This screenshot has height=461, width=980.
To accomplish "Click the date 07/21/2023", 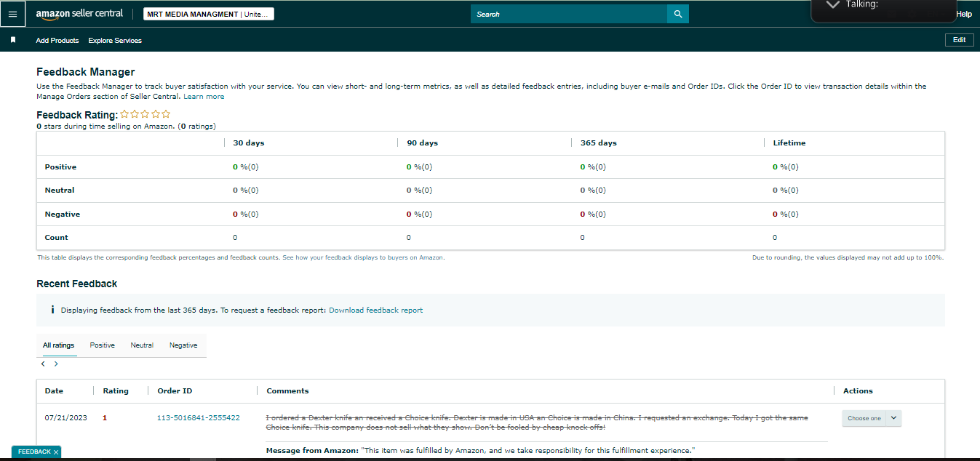I will (x=66, y=418).
